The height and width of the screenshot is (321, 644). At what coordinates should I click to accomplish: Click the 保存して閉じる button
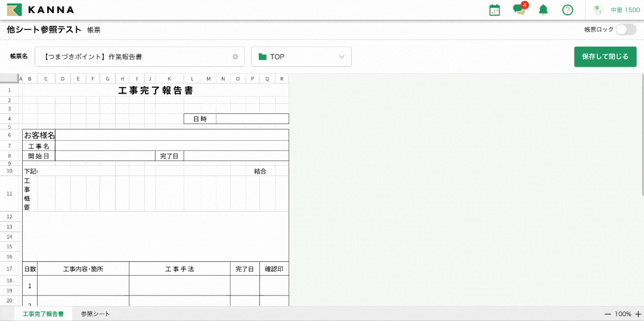pyautogui.click(x=605, y=57)
